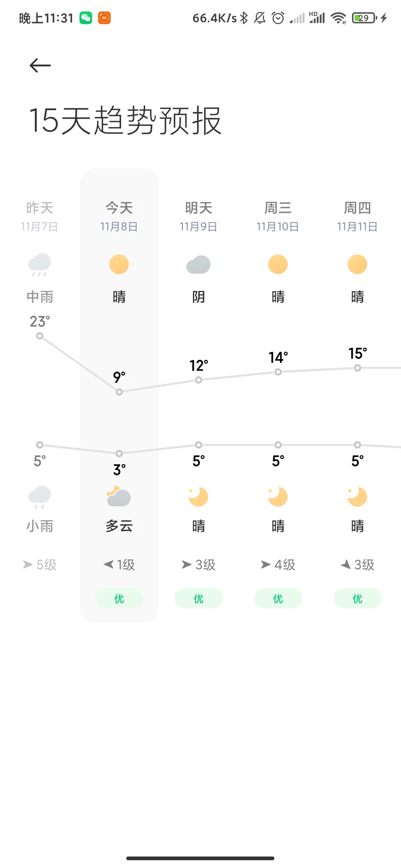Tap tomorrow's 3级 wind indicator

[199, 565]
